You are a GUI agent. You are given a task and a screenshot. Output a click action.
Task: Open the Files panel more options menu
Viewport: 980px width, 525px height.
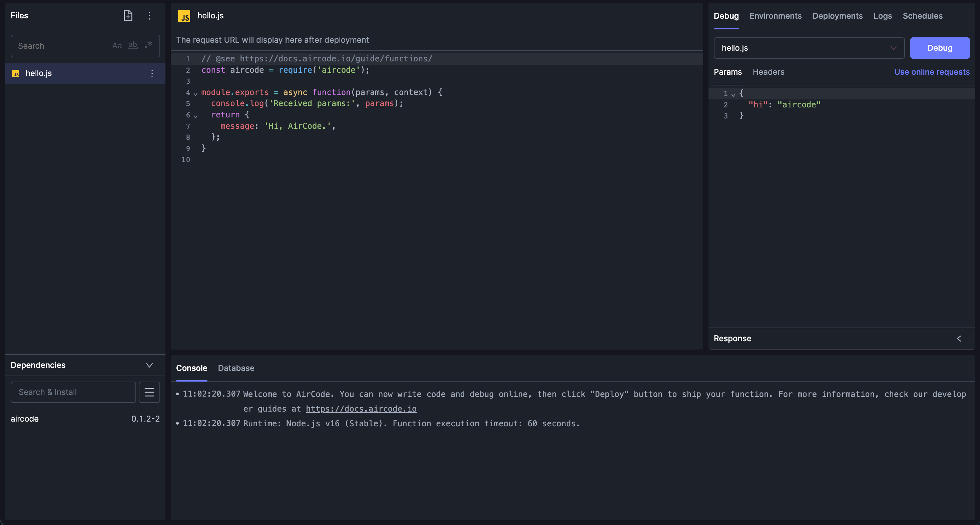click(149, 16)
